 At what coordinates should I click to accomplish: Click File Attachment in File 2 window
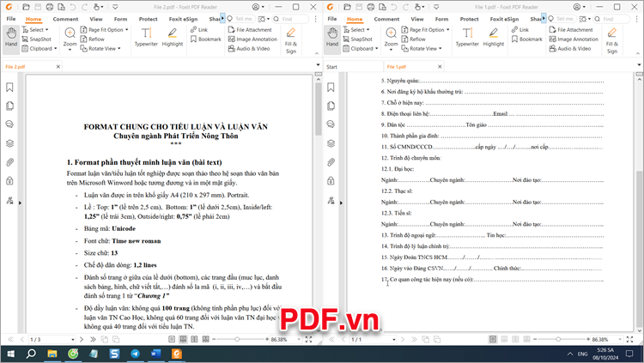click(250, 29)
